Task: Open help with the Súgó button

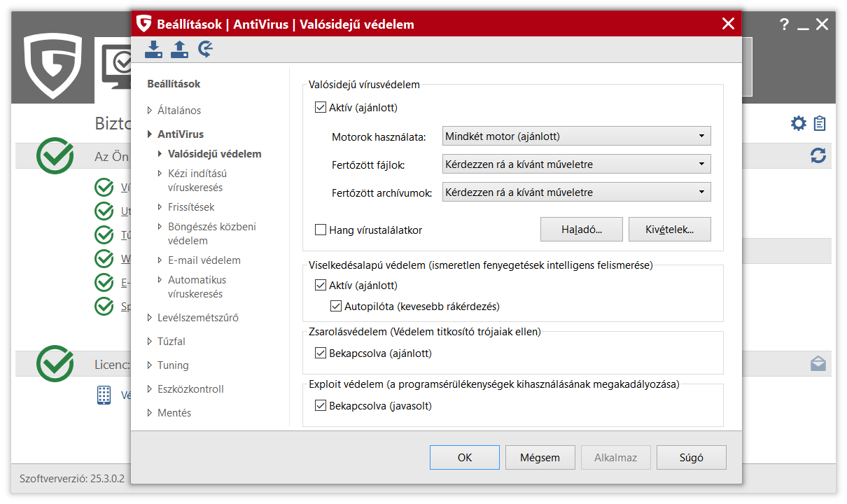Action: pyautogui.click(x=692, y=458)
